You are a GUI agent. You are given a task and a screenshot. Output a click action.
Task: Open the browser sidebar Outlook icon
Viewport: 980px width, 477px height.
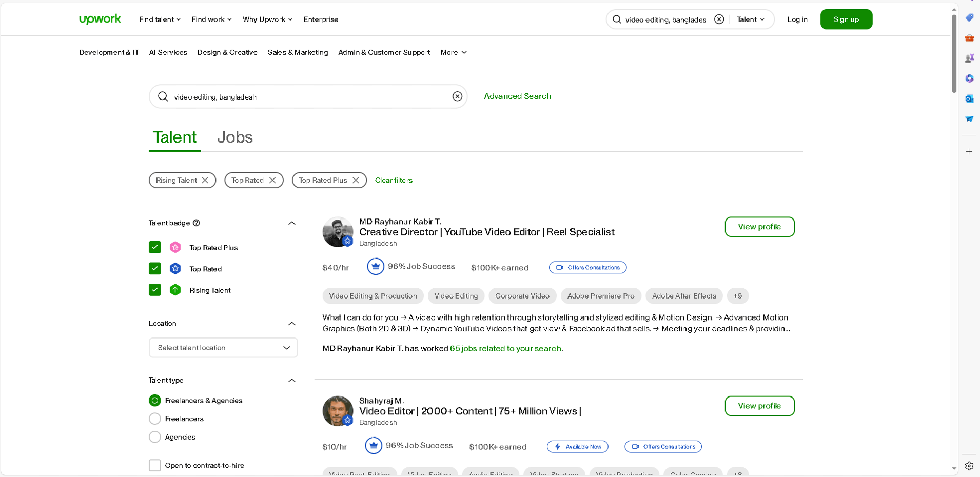(969, 98)
